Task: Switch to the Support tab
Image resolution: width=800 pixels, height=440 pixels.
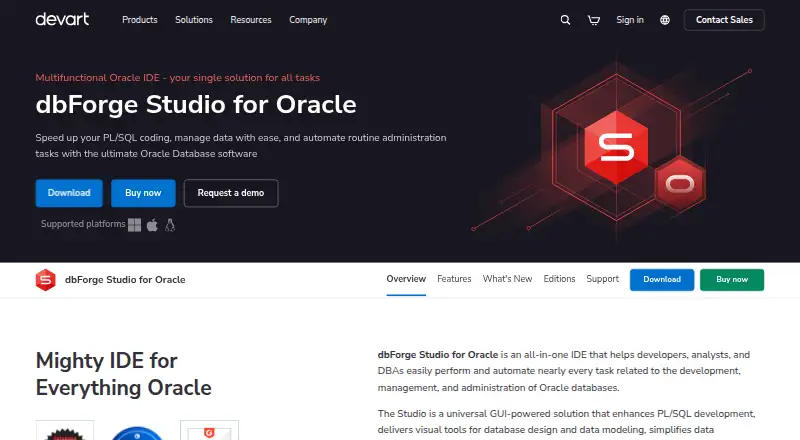Action: coord(603,279)
